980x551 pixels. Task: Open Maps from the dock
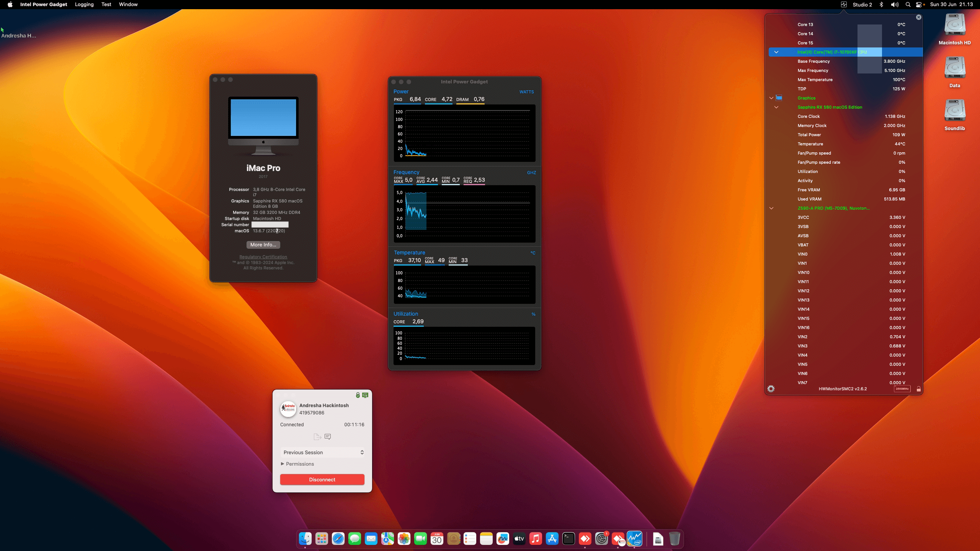click(387, 539)
